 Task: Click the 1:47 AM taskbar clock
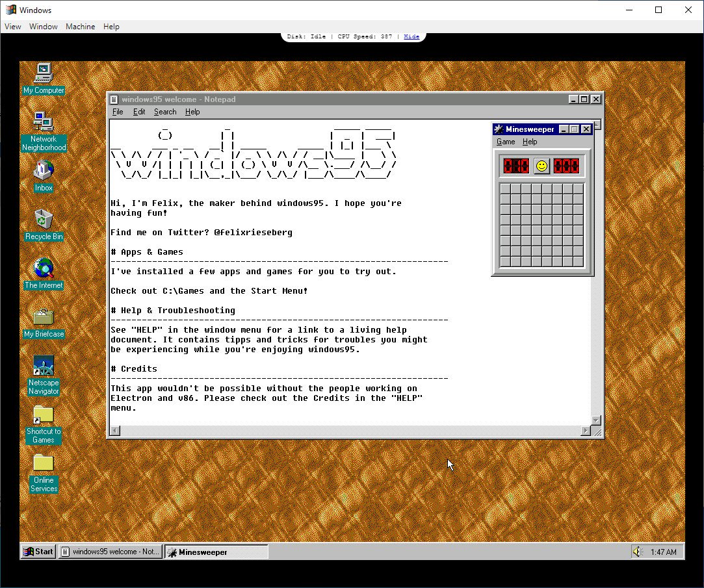coord(663,552)
